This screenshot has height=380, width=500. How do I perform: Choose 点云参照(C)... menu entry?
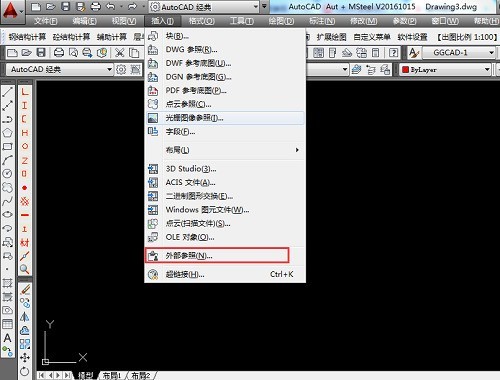coord(225,104)
